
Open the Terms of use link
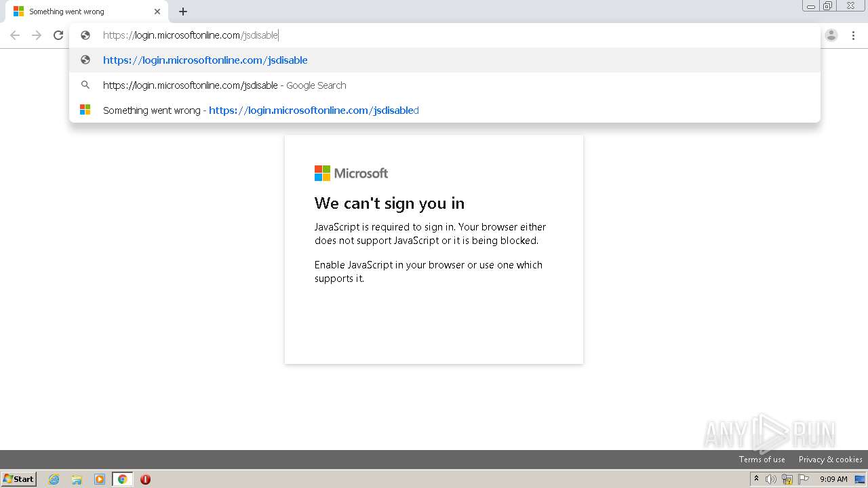click(762, 460)
